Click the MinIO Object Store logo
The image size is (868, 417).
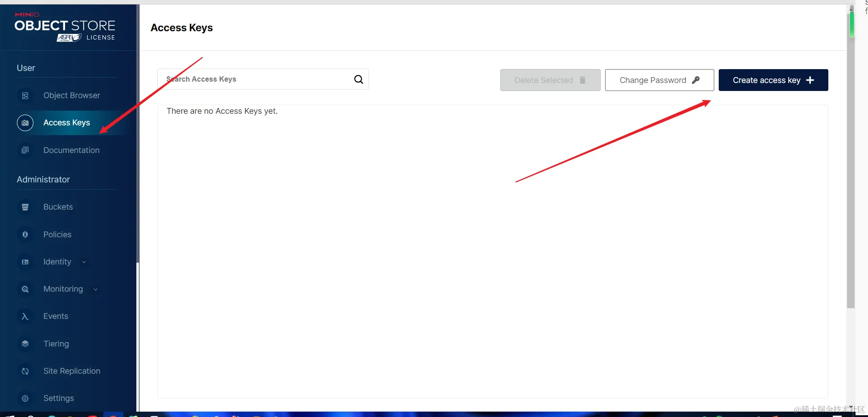coord(65,27)
